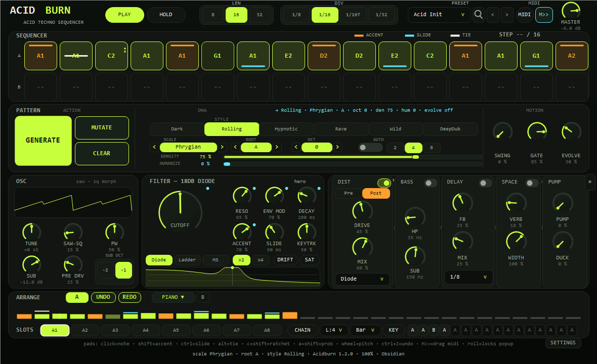The width and height of the screenshot is (597, 364).
Task: Click the DUCK knob
Action: point(563,241)
